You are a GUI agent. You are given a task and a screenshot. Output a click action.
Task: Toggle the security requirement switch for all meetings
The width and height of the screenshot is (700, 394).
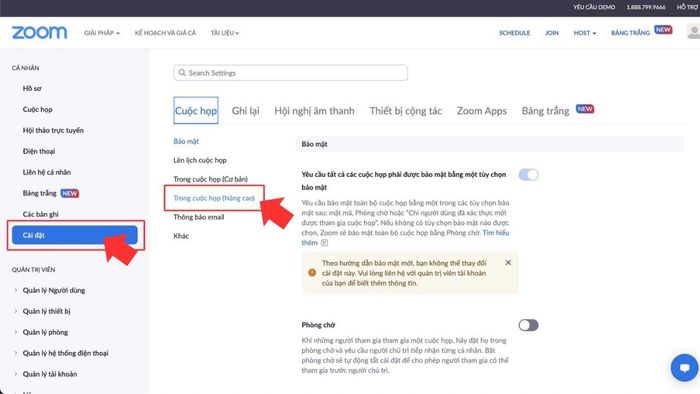528,174
